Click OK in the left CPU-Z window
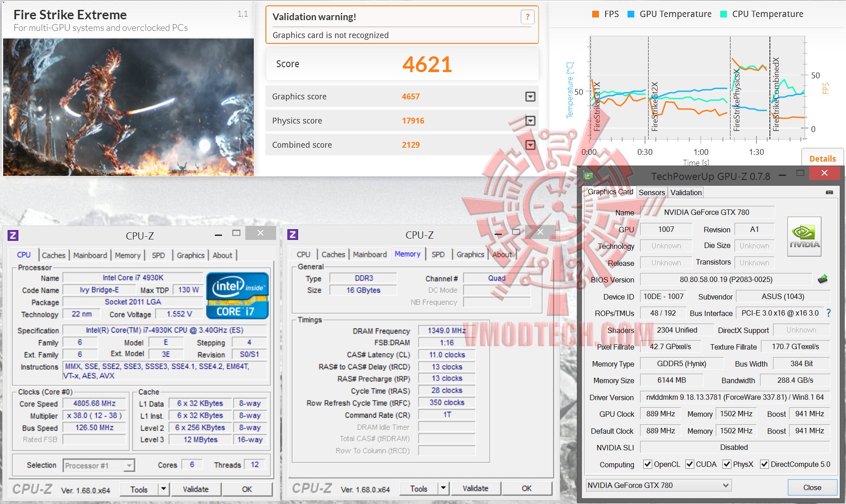 coord(247,489)
